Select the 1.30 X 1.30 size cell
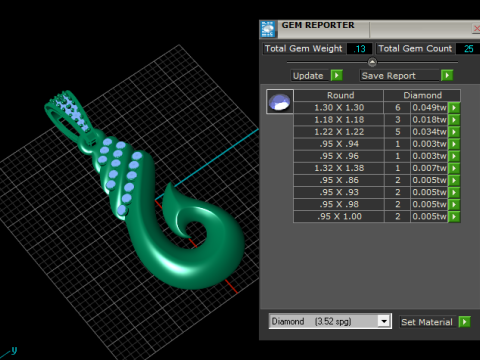480x360 pixels. point(339,108)
